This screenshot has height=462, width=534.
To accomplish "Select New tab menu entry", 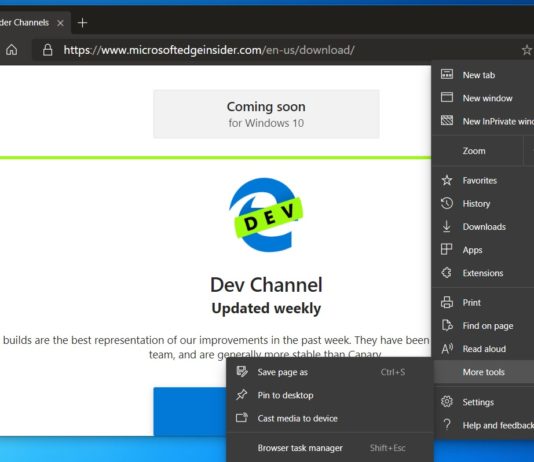I will point(483,75).
